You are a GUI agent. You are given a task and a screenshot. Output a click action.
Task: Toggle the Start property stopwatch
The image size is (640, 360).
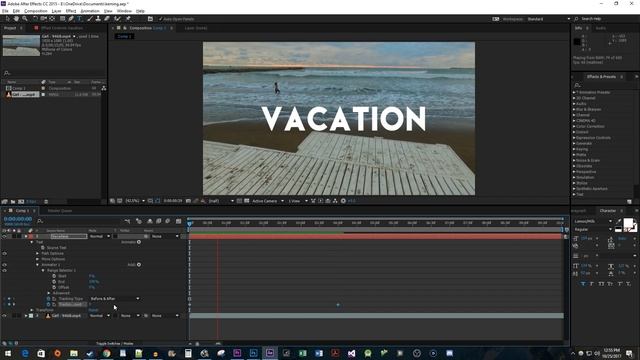pyautogui.click(x=54, y=276)
